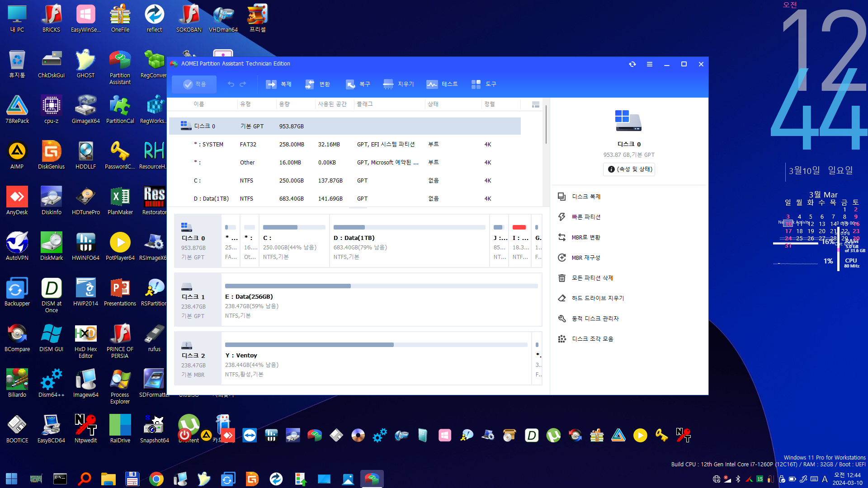
Task: Open Snapshot64 desktop icon
Action: tap(154, 429)
